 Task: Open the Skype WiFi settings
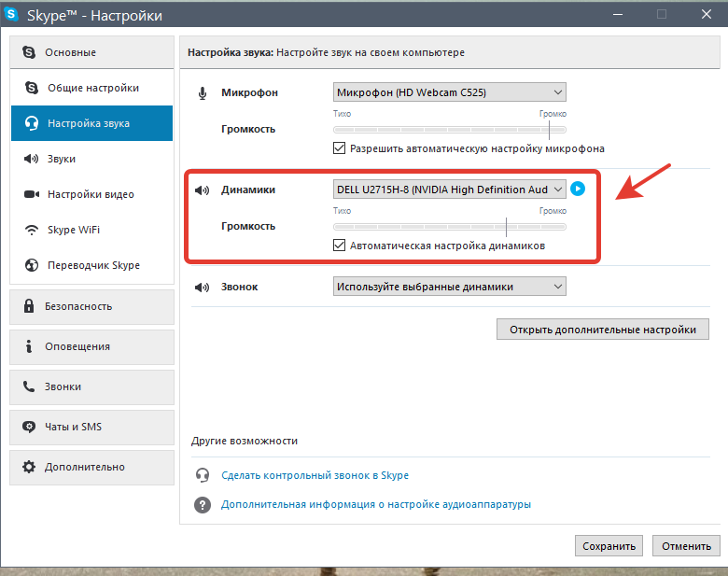[91, 230]
